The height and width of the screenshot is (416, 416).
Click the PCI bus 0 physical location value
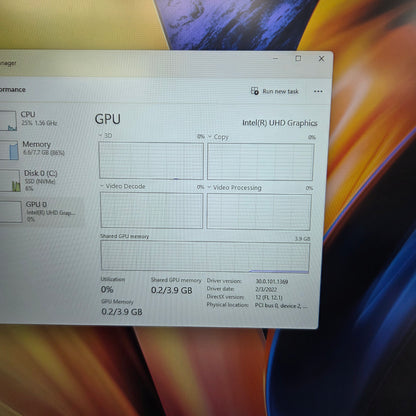click(x=281, y=306)
